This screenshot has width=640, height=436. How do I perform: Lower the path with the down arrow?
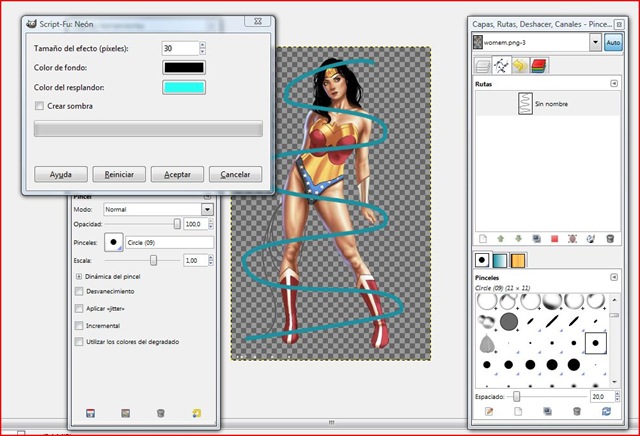coord(518,238)
